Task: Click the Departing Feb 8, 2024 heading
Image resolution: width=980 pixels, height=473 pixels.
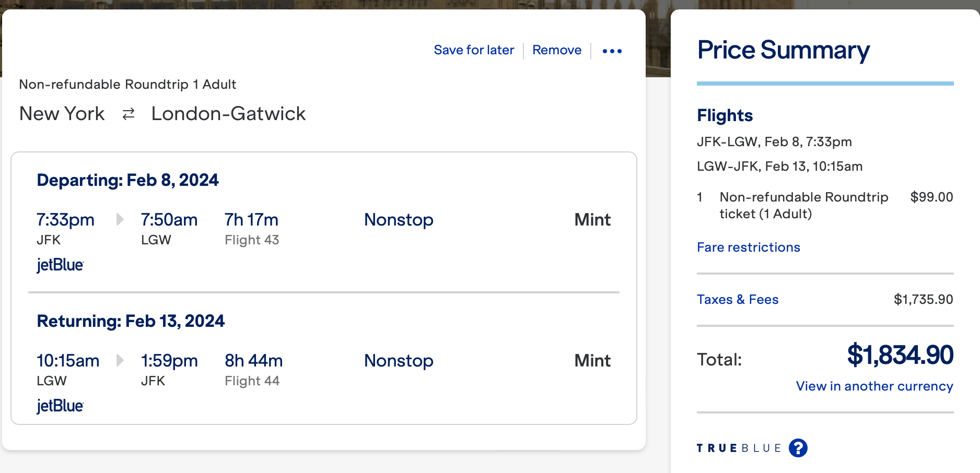Action: [x=127, y=180]
